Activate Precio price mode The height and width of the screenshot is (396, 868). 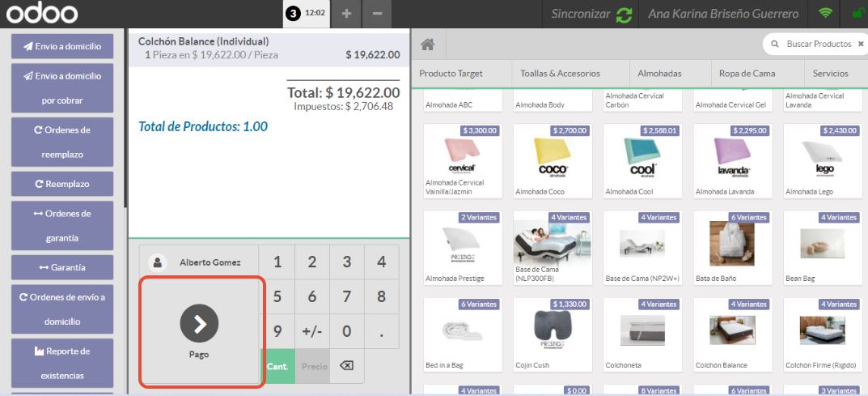312,366
